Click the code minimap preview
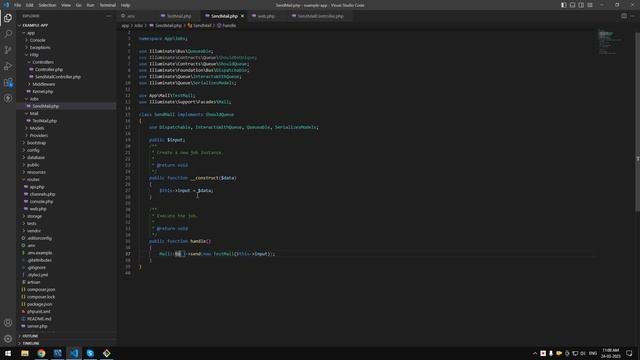The width and height of the screenshot is (640, 360). (610, 42)
